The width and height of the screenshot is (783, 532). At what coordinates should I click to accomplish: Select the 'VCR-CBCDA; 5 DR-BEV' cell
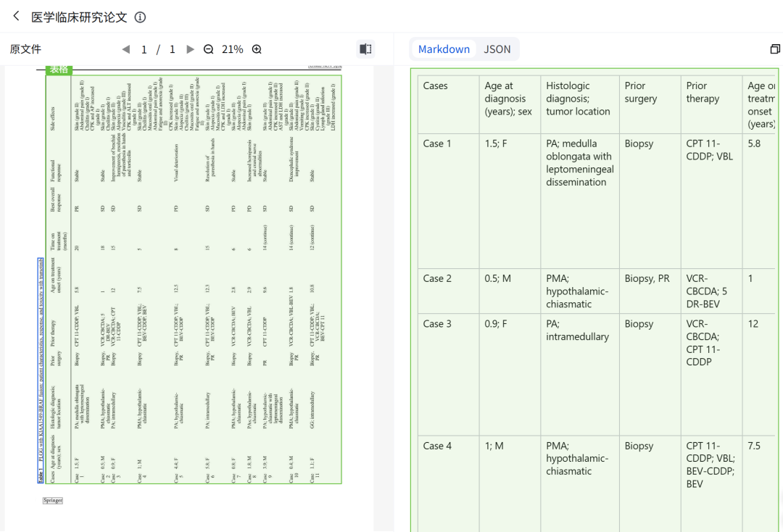[x=712, y=291]
